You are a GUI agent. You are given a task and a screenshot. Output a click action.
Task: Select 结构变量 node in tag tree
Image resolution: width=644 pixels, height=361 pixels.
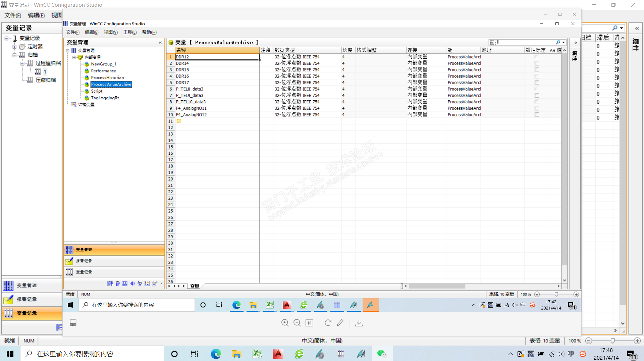[x=86, y=105]
